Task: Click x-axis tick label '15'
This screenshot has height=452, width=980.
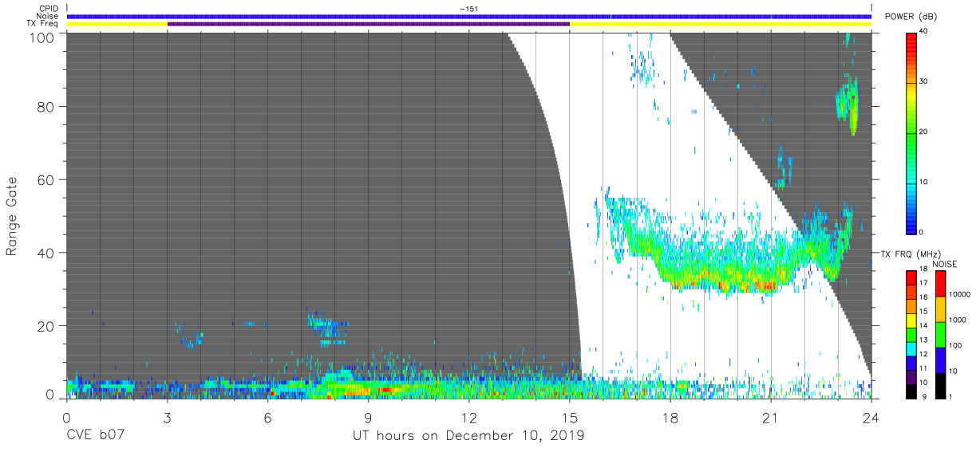Action: tap(570, 417)
